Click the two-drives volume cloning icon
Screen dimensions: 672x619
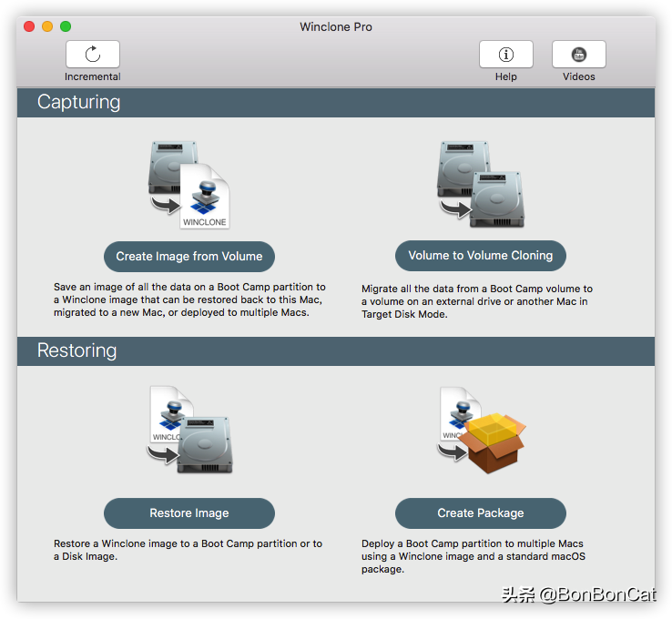[x=481, y=185]
